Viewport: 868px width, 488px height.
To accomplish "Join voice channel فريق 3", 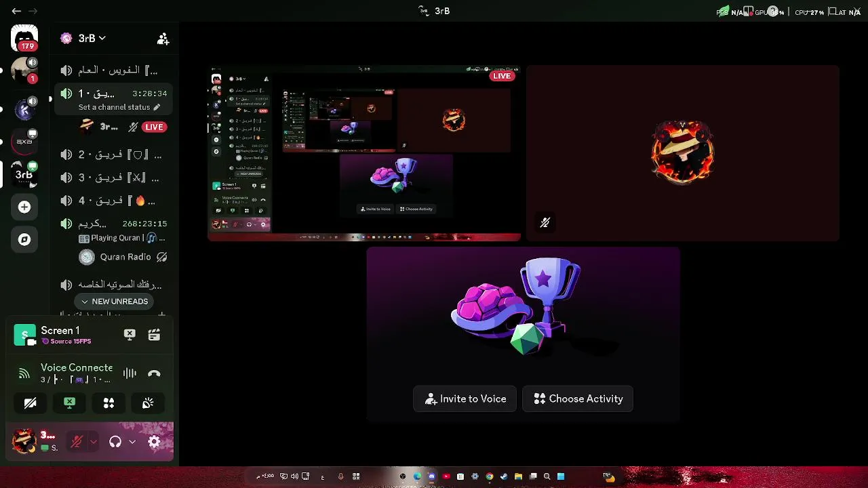I will [113, 178].
